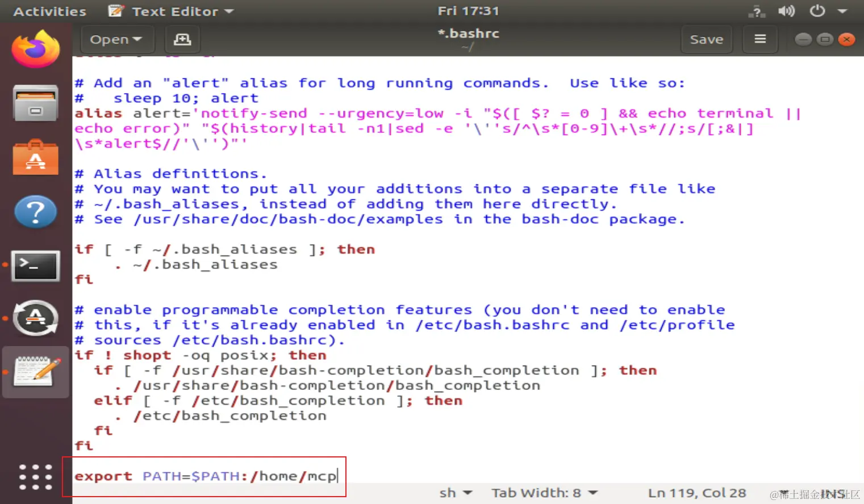Viewport: 864px width, 504px height.
Task: Save the .bashrc file
Action: [706, 39]
